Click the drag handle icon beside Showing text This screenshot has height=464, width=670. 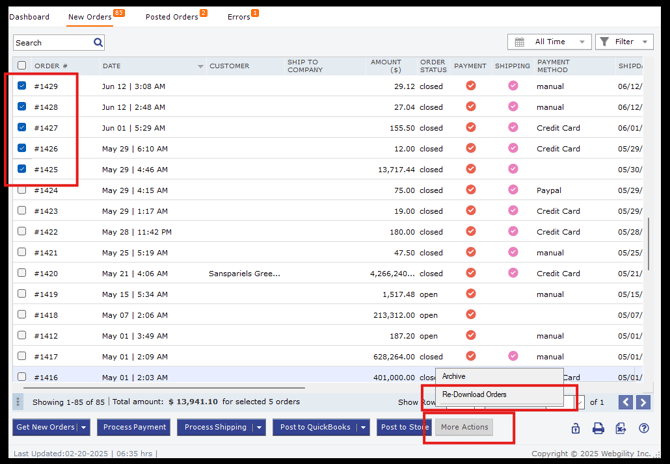point(18,402)
